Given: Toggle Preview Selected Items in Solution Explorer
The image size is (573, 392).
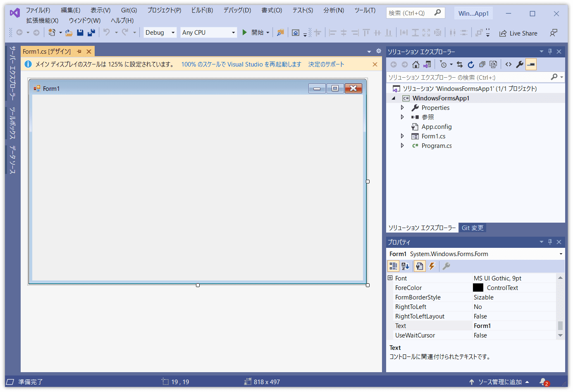Looking at the screenshot, I should click(x=531, y=64).
